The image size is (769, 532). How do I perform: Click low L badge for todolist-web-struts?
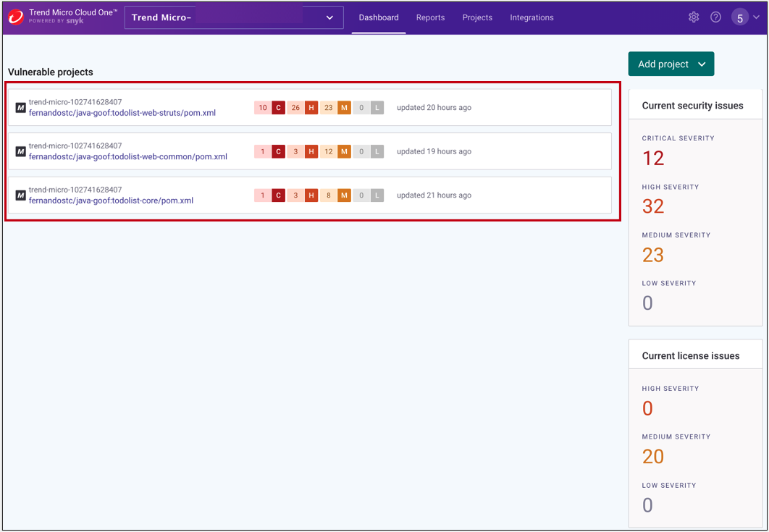pyautogui.click(x=377, y=107)
